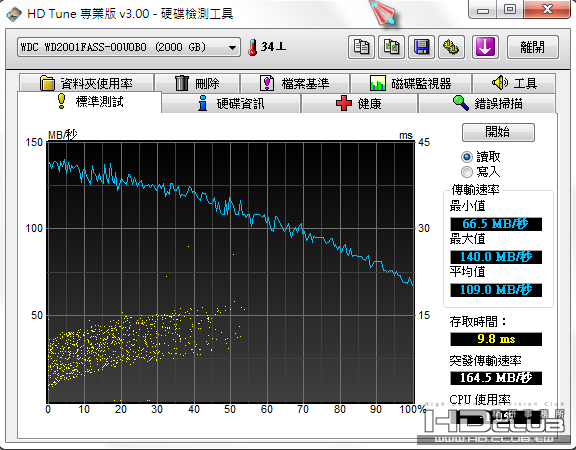Click the thermometer temperature indicator
This screenshot has width=576, height=450.
252,47
